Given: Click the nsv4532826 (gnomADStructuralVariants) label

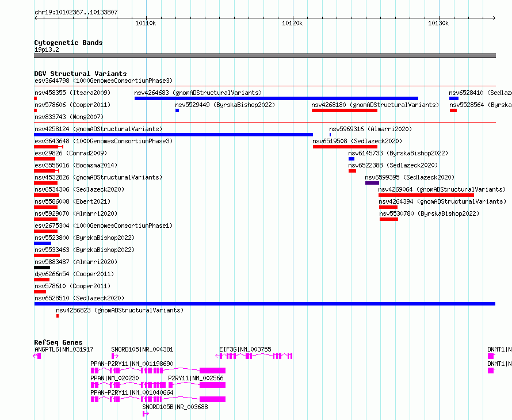Looking at the screenshot, I should click(x=98, y=177).
